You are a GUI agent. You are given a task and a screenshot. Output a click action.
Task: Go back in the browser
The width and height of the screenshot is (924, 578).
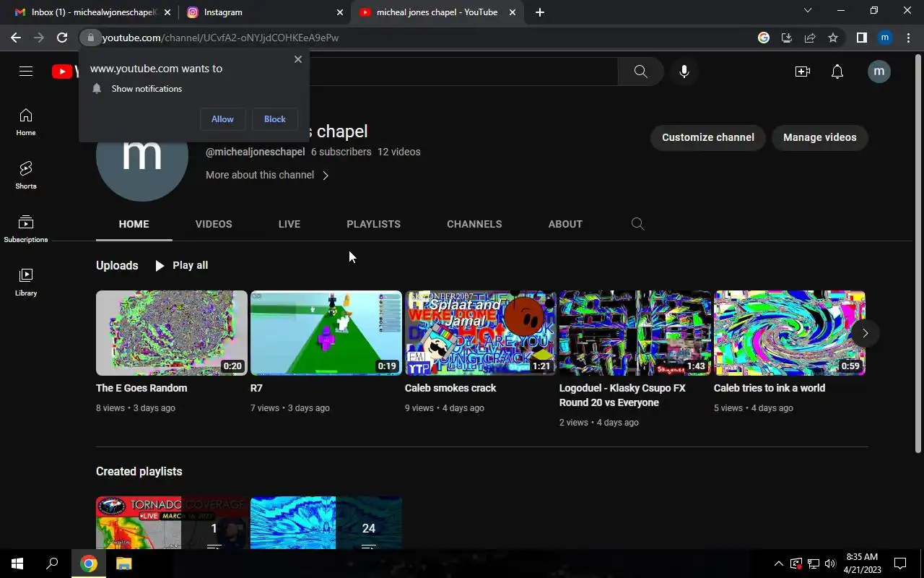pos(16,38)
